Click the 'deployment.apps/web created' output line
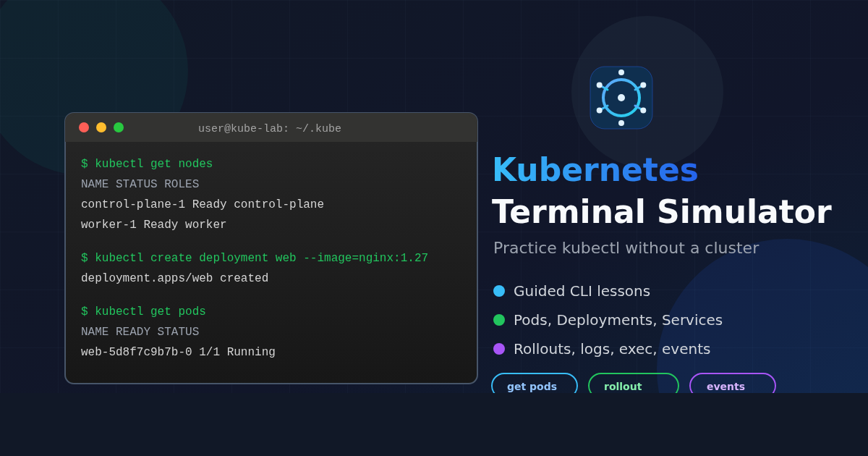Image resolution: width=868 pixels, height=456 pixels. tap(175, 279)
